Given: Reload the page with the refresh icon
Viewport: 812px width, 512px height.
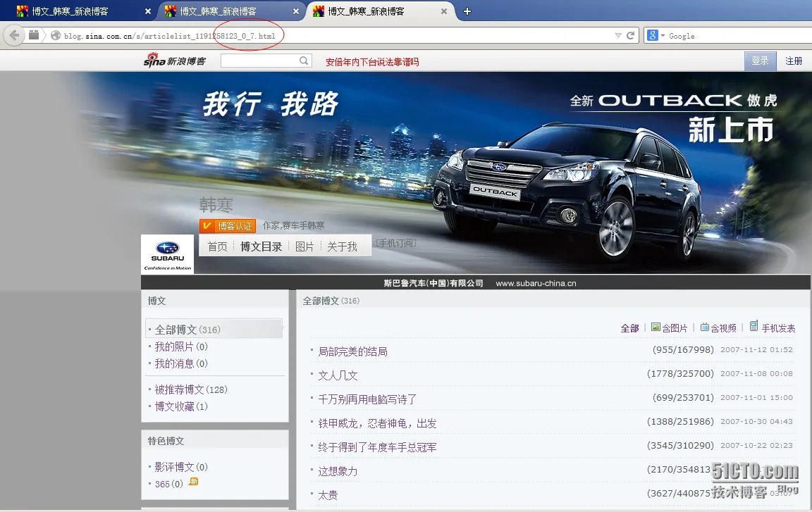Looking at the screenshot, I should point(630,36).
